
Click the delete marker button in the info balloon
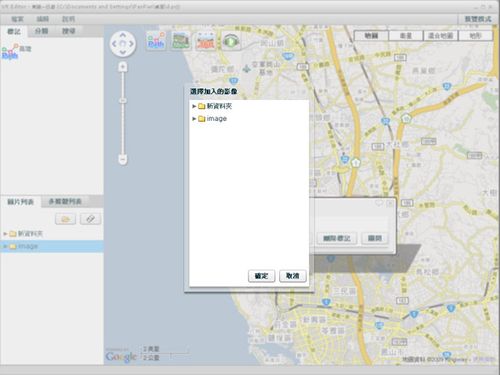click(337, 238)
